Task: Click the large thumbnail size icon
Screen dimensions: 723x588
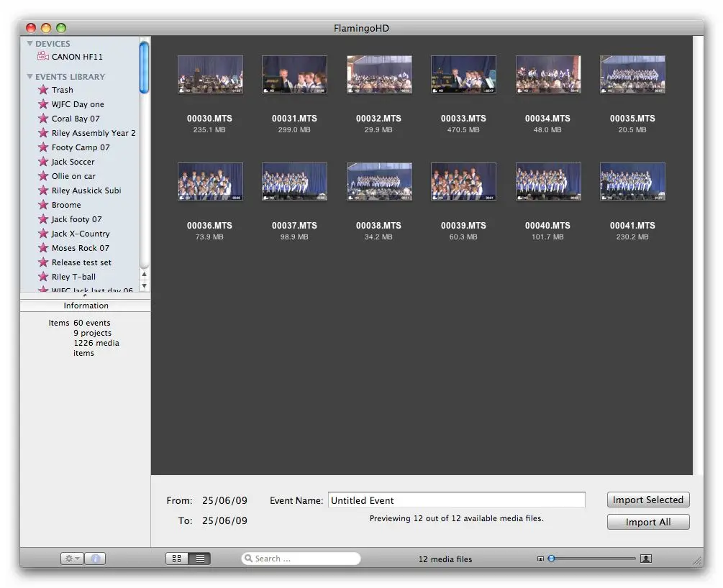Action: coord(646,559)
